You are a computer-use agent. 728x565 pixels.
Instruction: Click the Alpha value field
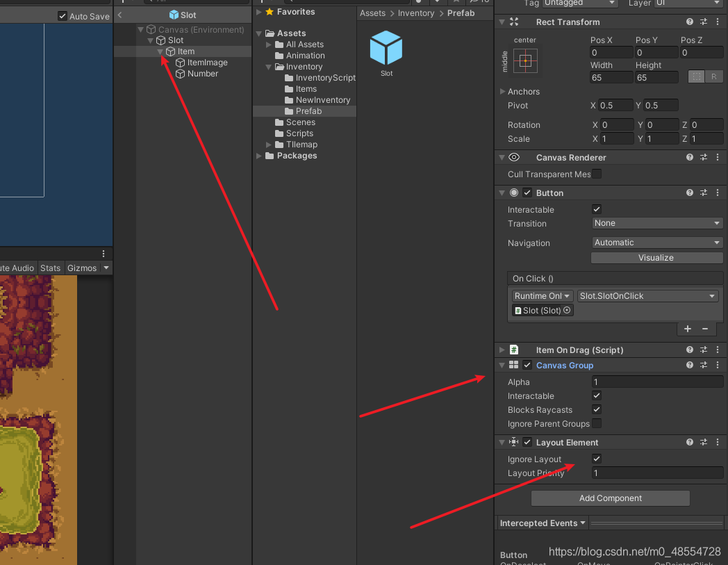[x=657, y=382]
